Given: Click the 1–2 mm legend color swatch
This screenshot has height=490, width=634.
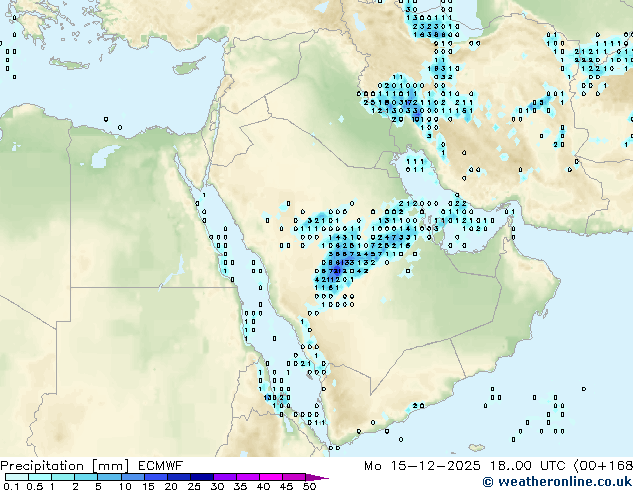Looking at the screenshot, I should 63,477.
